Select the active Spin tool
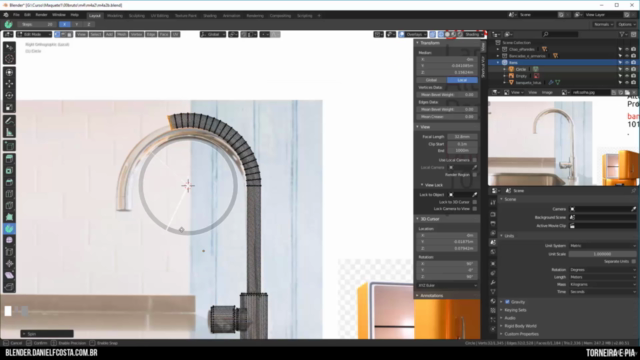 point(9,229)
